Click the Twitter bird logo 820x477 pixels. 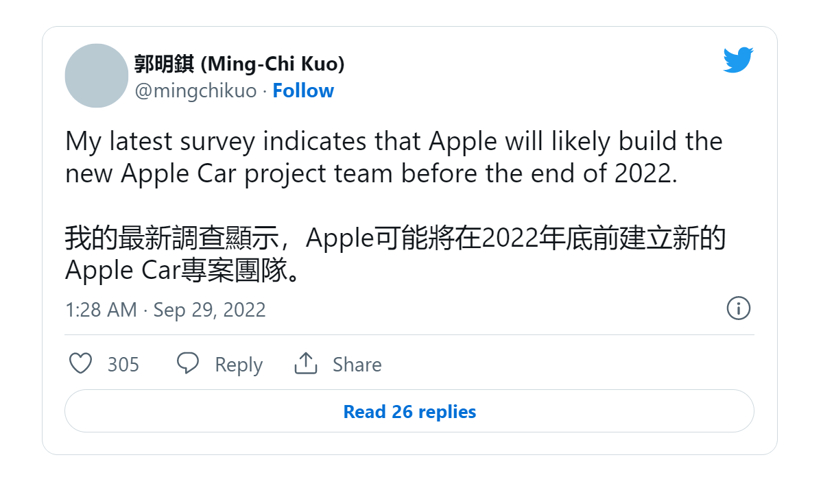point(738,60)
